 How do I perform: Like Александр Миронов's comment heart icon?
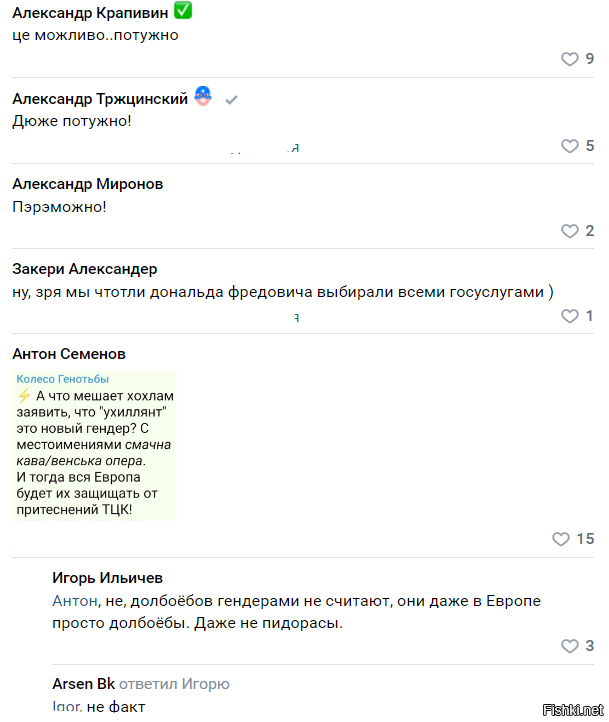click(x=569, y=231)
